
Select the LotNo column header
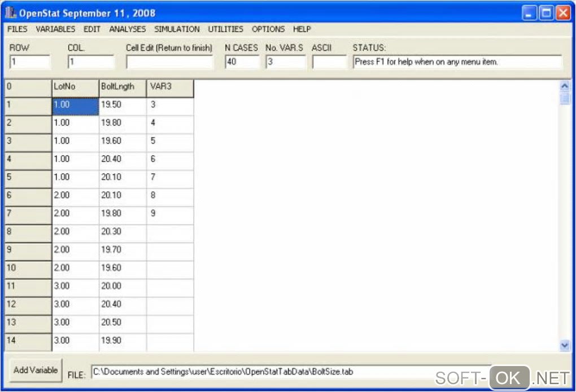pyautogui.click(x=75, y=89)
